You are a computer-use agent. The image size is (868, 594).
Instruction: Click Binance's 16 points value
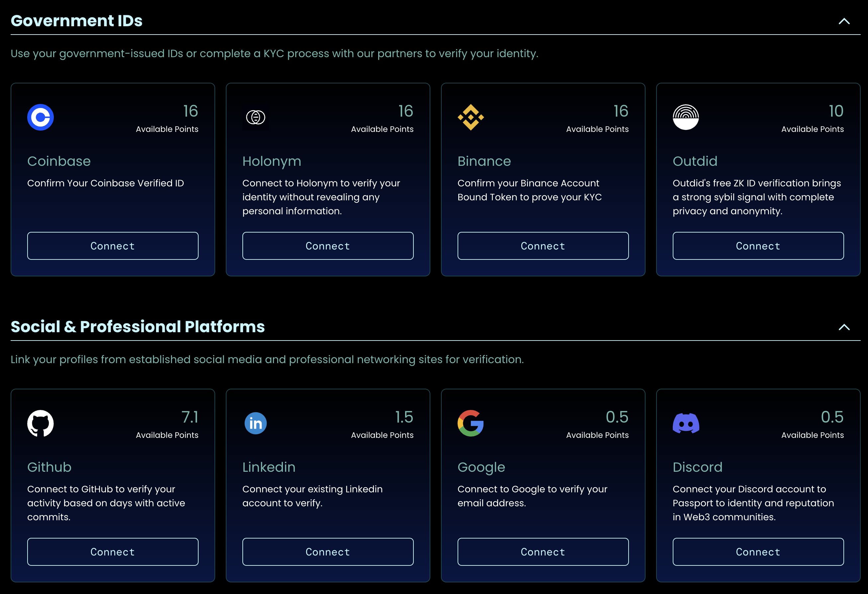621,111
